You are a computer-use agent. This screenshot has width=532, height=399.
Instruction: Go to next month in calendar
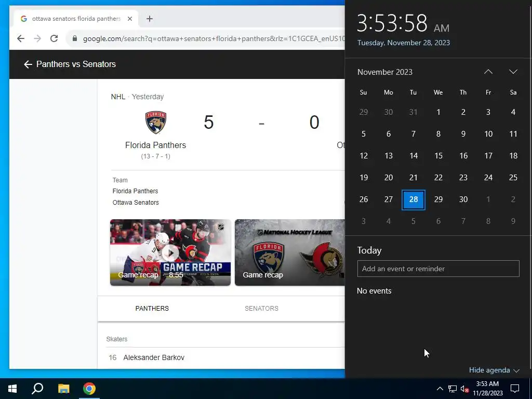pos(513,72)
